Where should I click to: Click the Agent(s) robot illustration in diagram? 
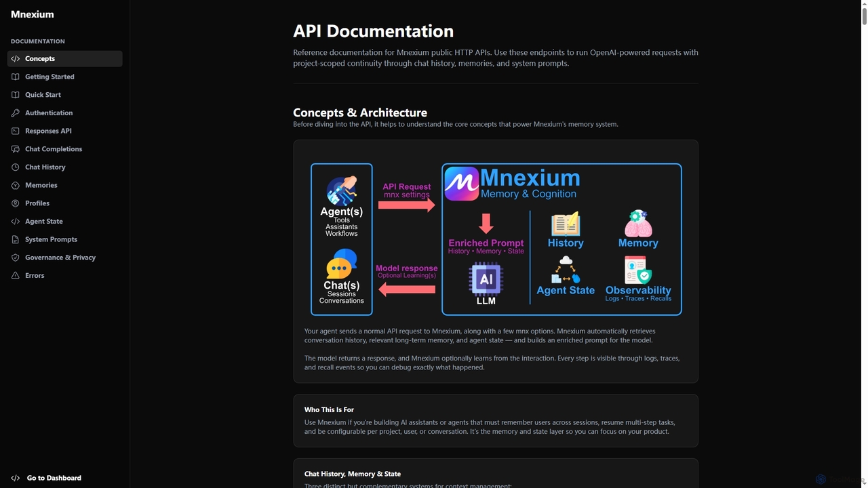point(341,191)
